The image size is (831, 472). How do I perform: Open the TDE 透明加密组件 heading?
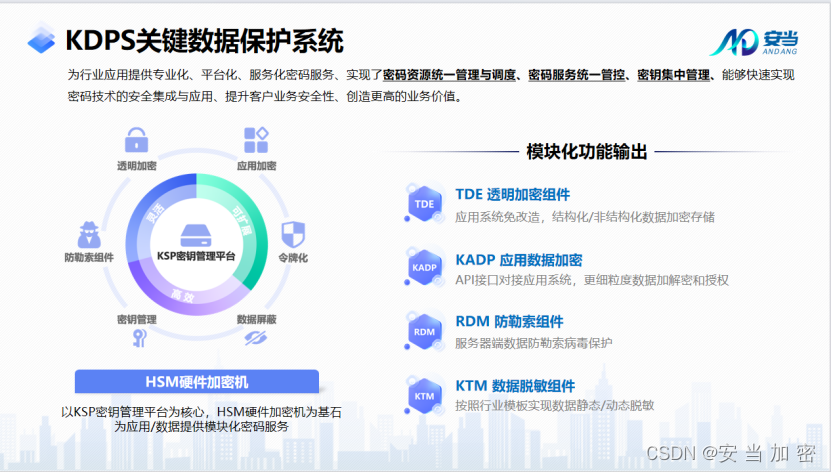tap(512, 194)
